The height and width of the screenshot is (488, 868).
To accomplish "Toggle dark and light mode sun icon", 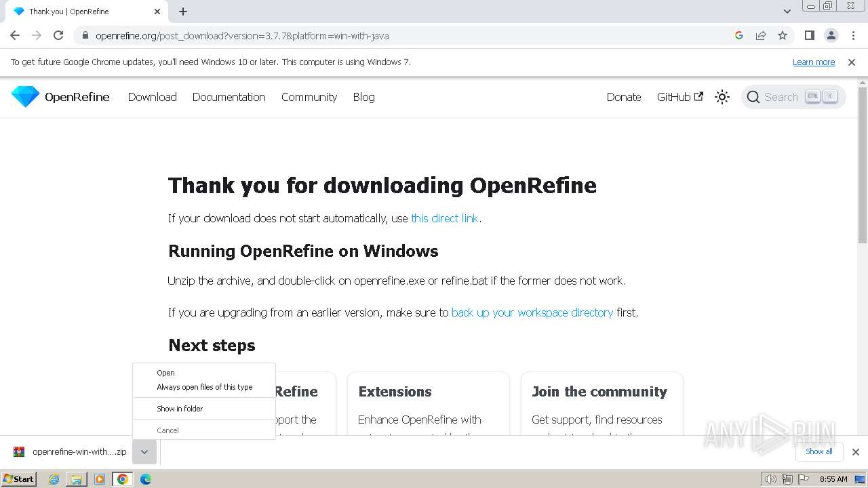I will tap(722, 97).
